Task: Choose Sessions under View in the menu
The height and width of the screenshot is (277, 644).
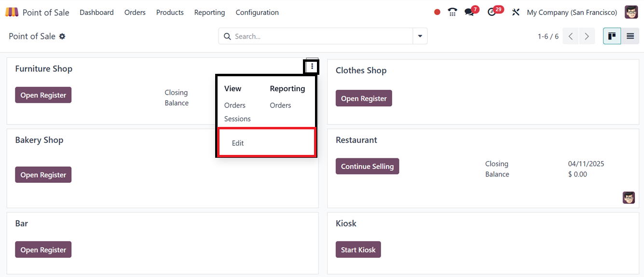Action: (x=237, y=119)
